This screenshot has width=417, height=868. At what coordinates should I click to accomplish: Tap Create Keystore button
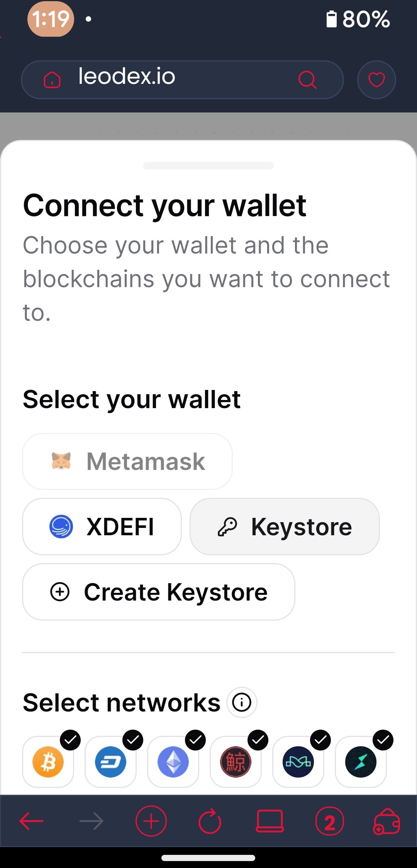coord(159,592)
